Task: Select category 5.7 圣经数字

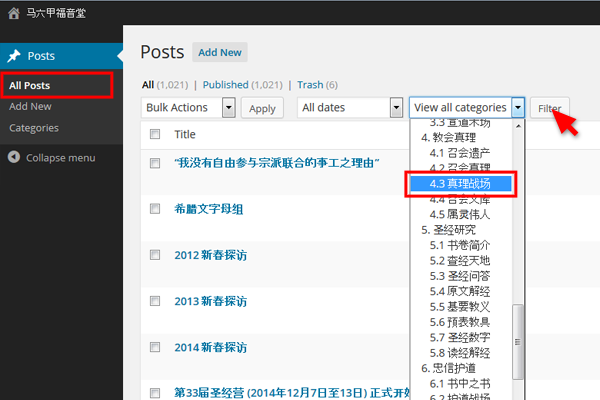Action: [x=460, y=337]
